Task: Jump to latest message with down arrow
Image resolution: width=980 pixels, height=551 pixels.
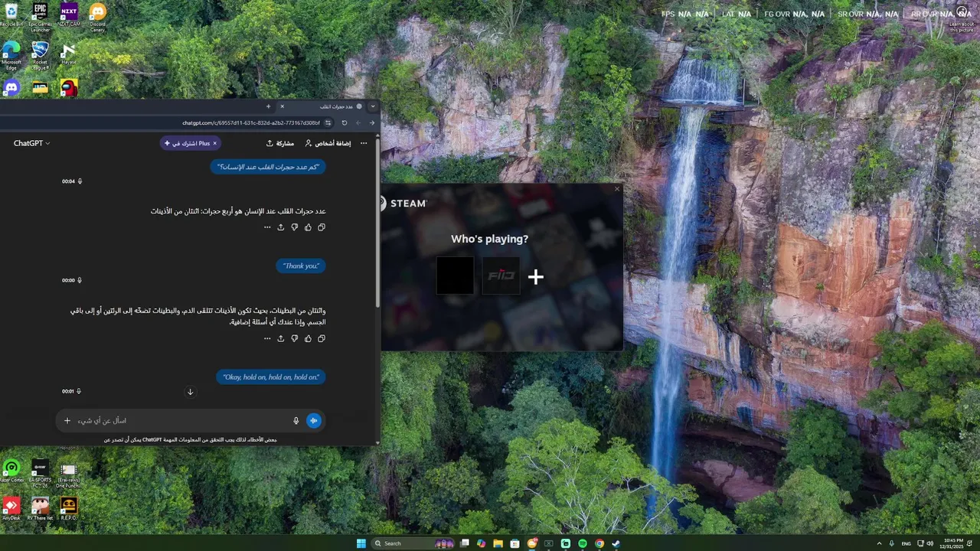Action: [190, 392]
